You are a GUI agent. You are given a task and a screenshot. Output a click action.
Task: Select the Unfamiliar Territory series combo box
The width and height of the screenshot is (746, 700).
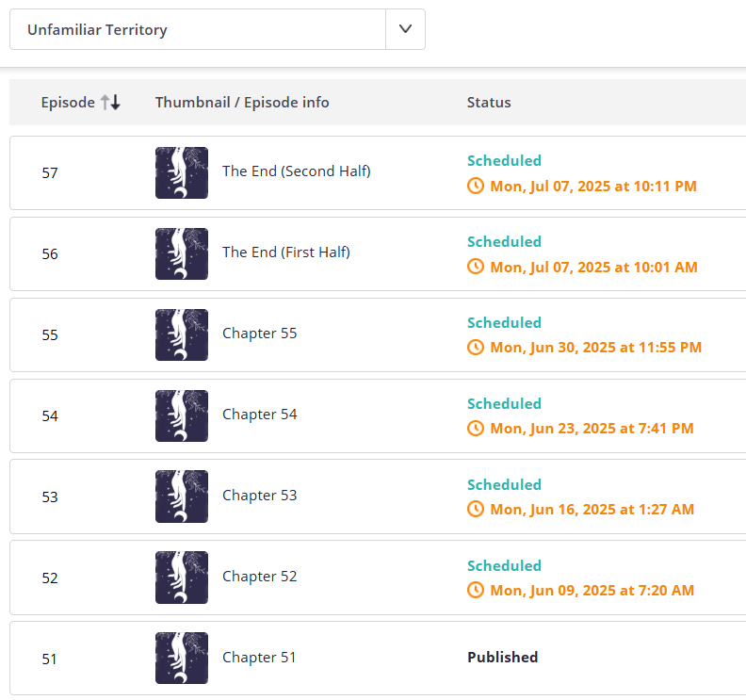coord(198,29)
